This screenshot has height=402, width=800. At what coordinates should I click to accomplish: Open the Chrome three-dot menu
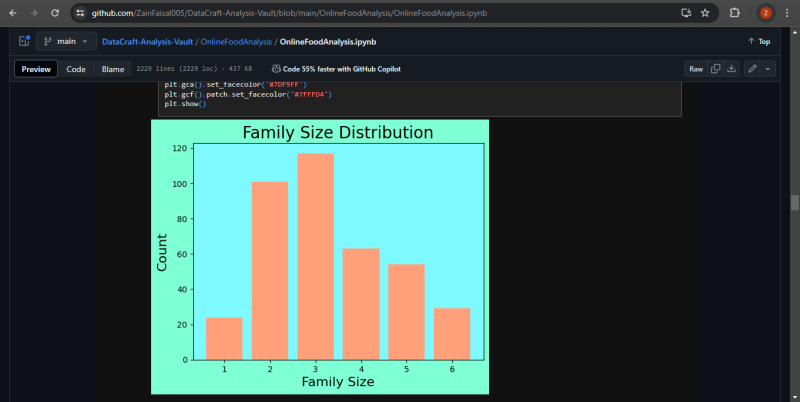[x=787, y=13]
